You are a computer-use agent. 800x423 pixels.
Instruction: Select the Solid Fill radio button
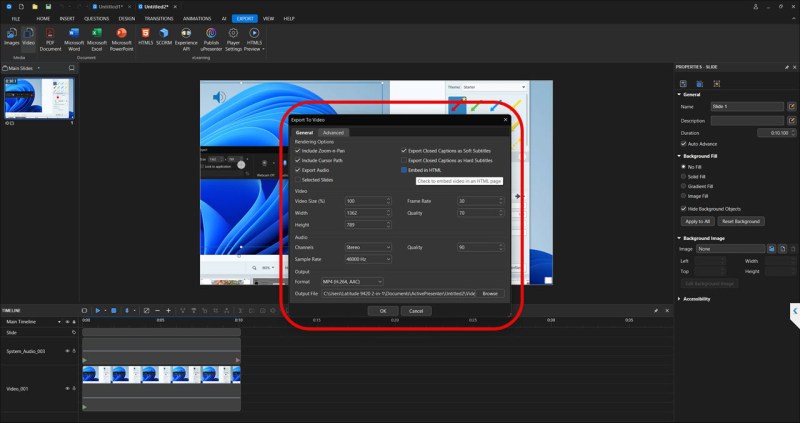[x=682, y=176]
